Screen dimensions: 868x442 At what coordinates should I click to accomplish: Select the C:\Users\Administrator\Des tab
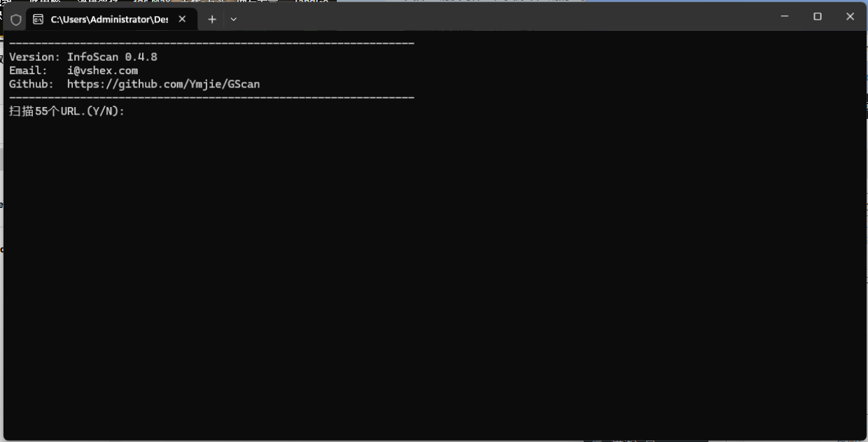[x=108, y=19]
